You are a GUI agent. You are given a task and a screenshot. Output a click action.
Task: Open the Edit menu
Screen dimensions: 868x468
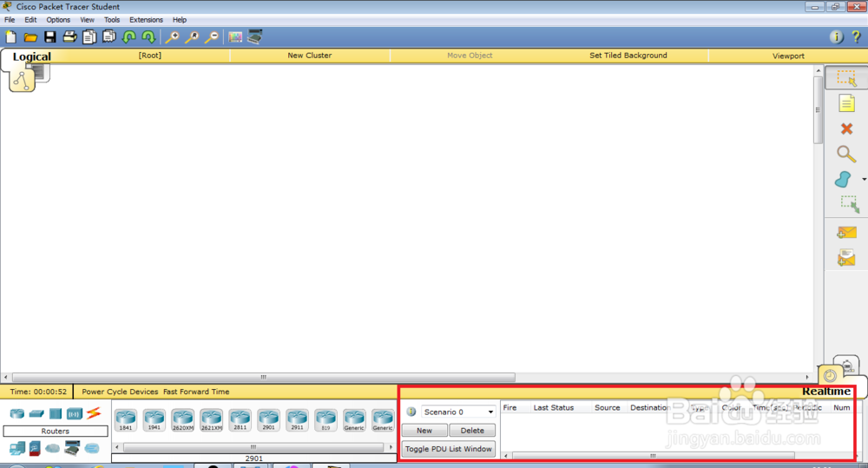point(30,19)
